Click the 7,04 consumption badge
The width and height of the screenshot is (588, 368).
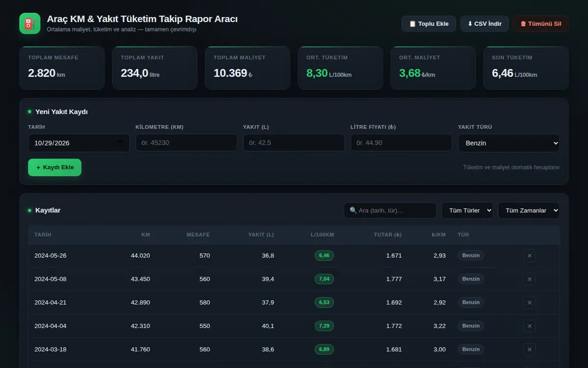(x=324, y=279)
